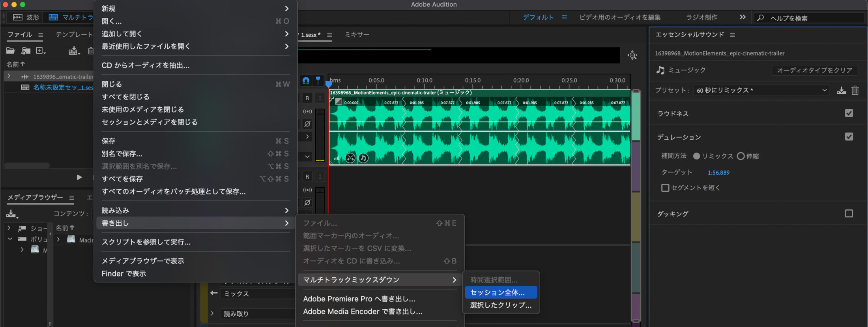Open the 新規 submenu
Image resolution: width=868 pixels, height=327 pixels.
[195, 9]
